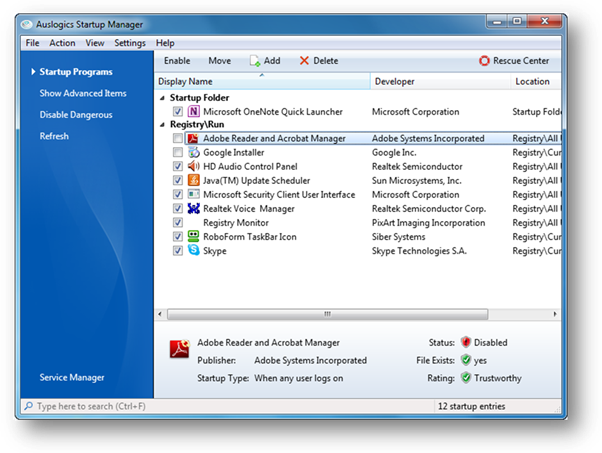Collapse the Registry\Run group
The image size is (602, 453).
162,125
